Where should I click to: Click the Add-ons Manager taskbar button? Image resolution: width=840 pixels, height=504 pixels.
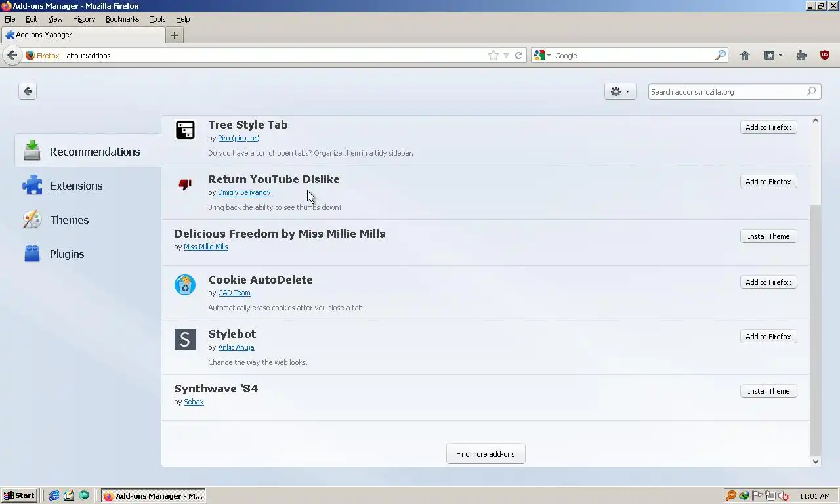(154, 495)
